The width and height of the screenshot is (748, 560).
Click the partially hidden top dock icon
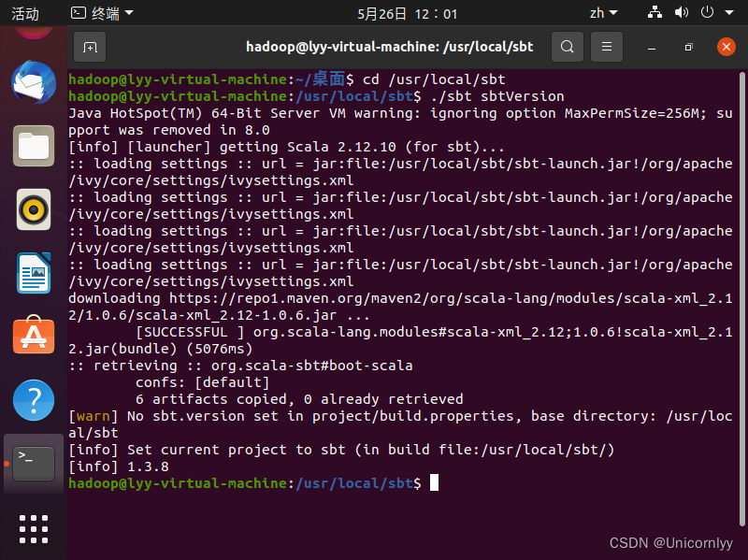point(34,33)
